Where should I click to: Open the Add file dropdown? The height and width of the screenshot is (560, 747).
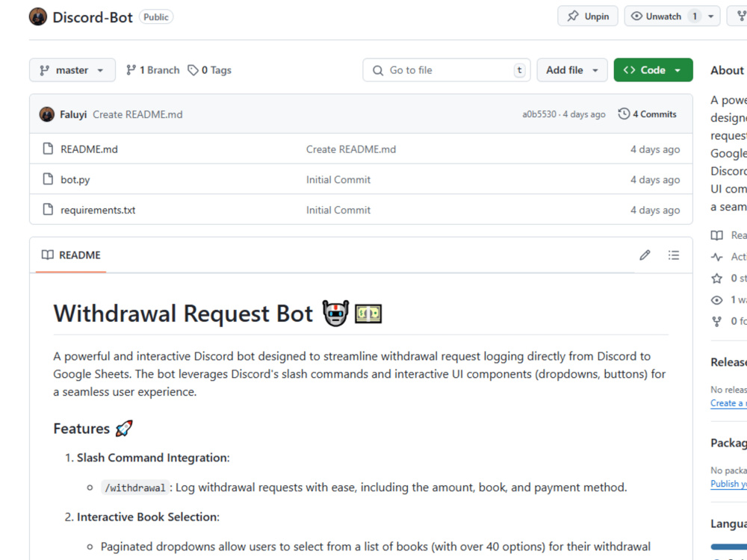pos(572,70)
